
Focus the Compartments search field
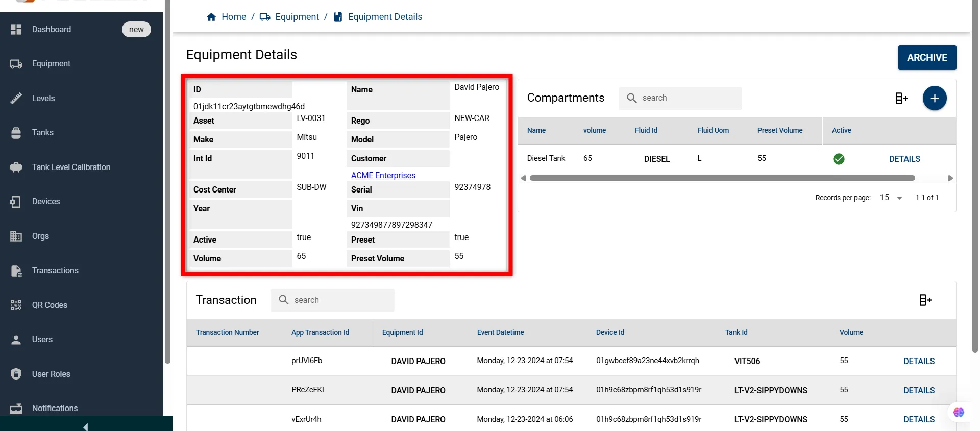click(x=680, y=98)
